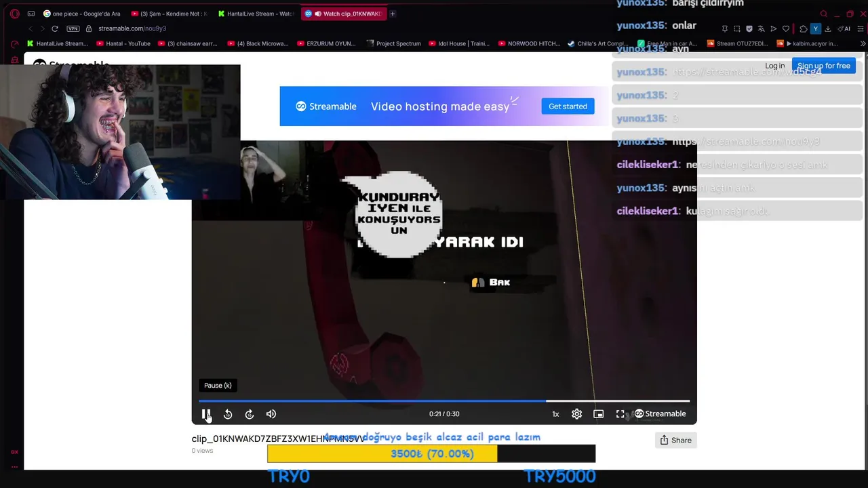The image size is (868, 488).
Task: Open video player settings gear
Action: point(577,414)
